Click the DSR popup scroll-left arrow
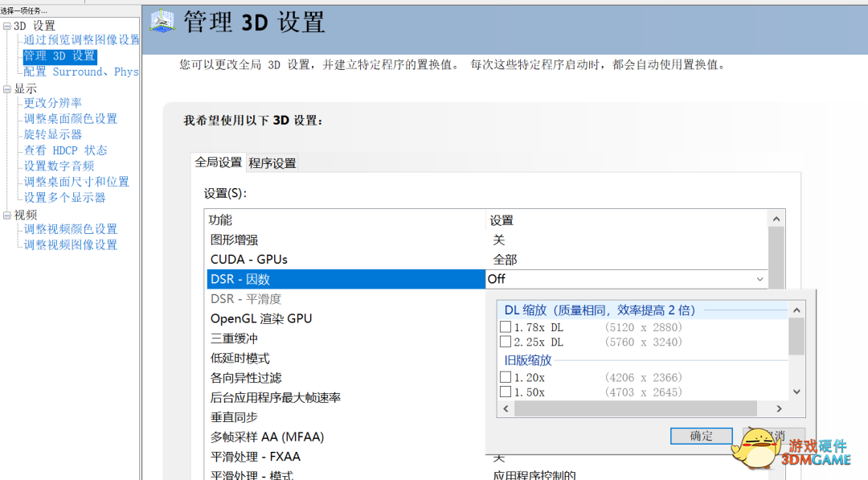 tap(506, 408)
